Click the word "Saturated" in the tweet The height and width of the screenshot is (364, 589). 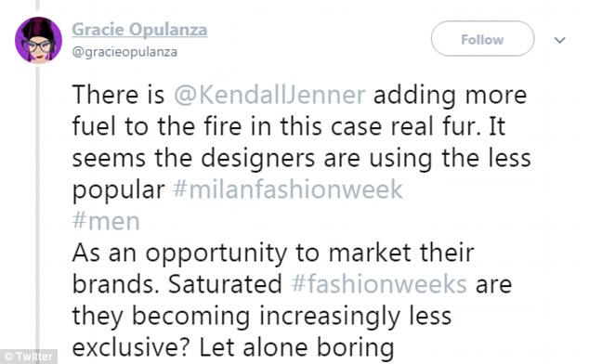tap(225, 284)
